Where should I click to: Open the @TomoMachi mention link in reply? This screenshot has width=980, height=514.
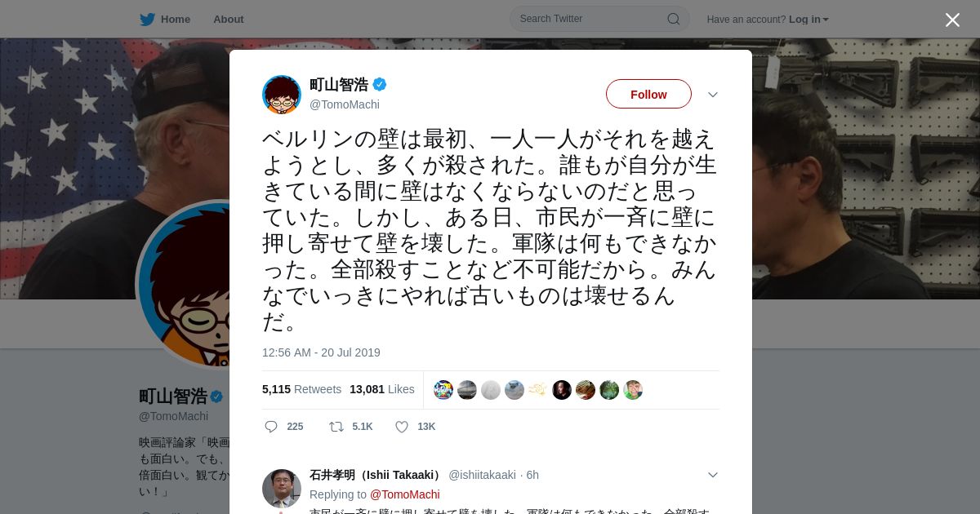click(405, 494)
